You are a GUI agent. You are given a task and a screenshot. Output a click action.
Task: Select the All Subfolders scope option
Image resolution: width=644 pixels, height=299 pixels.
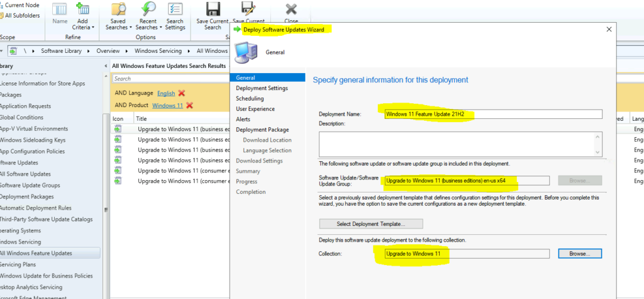pyautogui.click(x=20, y=16)
